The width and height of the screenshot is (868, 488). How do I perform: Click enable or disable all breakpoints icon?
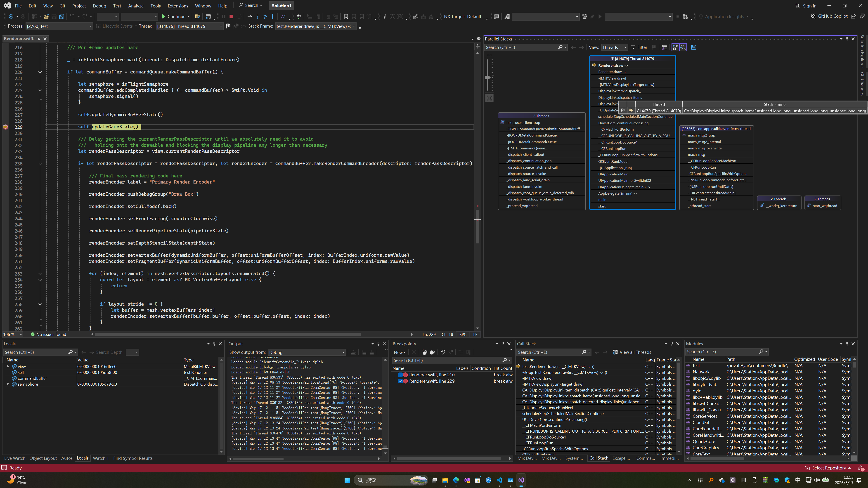432,352
